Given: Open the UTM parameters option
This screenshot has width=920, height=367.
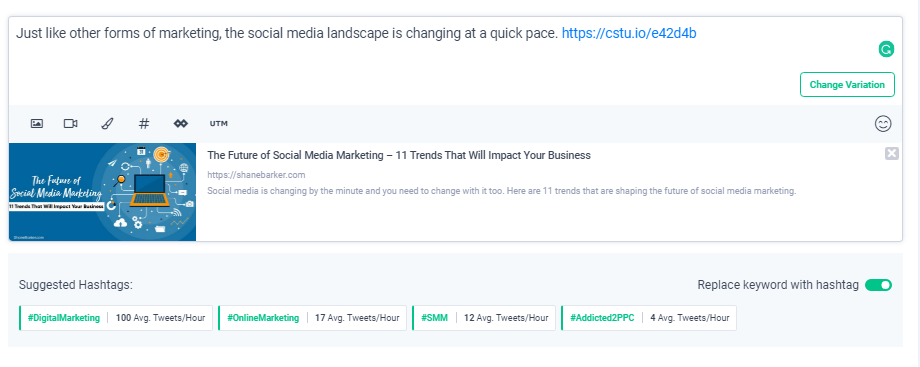Looking at the screenshot, I should 219,123.
